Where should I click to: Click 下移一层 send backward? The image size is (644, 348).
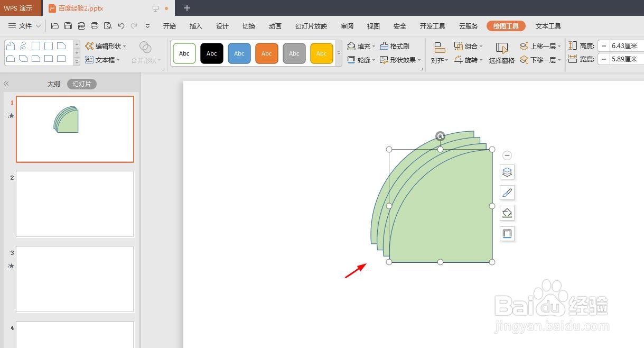[x=540, y=60]
